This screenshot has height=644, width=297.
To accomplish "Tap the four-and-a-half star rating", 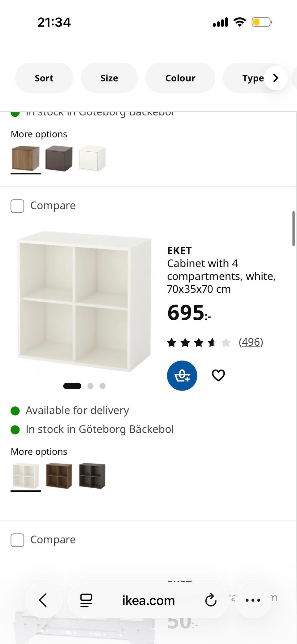I will (x=199, y=342).
